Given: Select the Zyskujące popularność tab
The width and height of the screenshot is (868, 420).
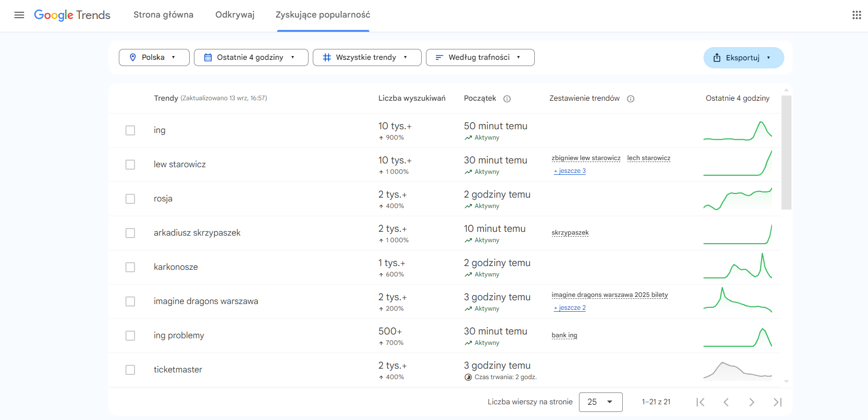Looking at the screenshot, I should pyautogui.click(x=323, y=15).
